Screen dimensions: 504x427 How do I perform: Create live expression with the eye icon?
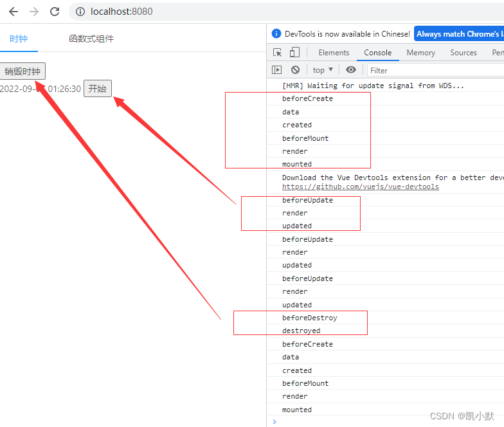click(351, 69)
